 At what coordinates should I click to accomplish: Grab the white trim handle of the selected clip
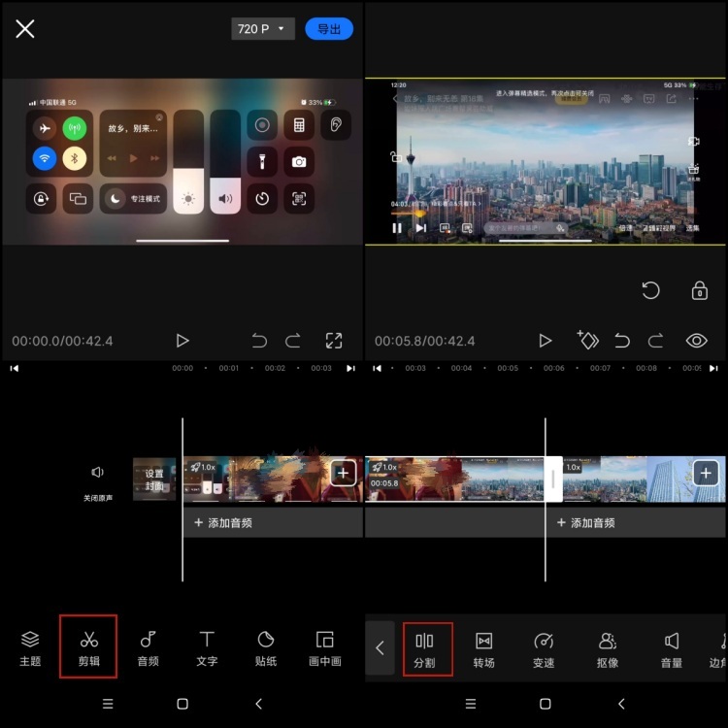point(553,480)
